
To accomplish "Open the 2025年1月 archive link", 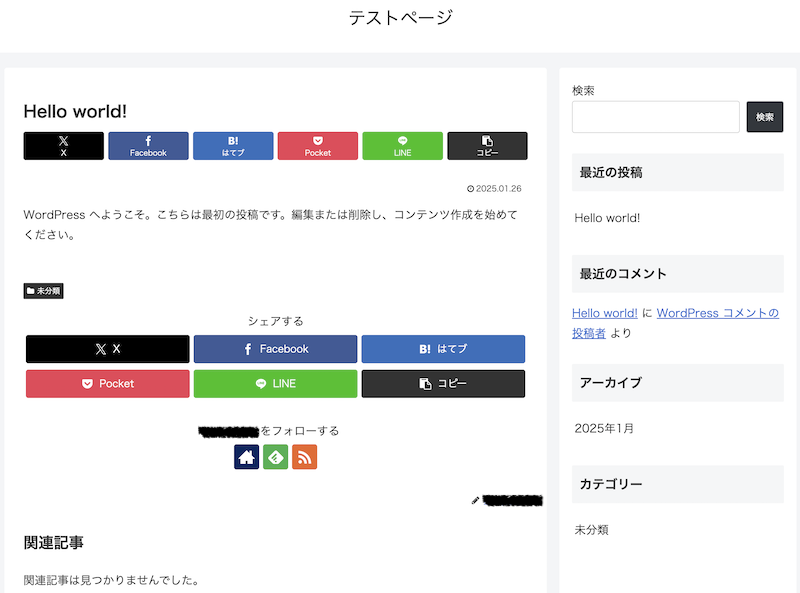I will (604, 428).
